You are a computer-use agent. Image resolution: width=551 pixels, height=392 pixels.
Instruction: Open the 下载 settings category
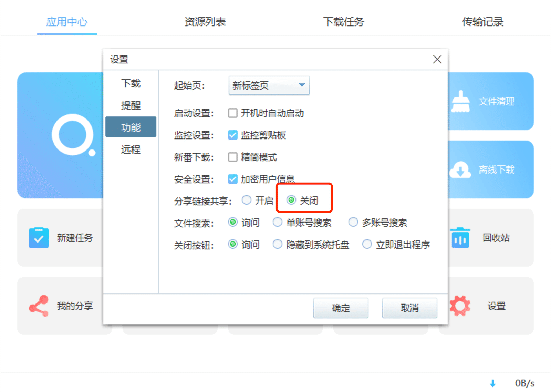131,83
